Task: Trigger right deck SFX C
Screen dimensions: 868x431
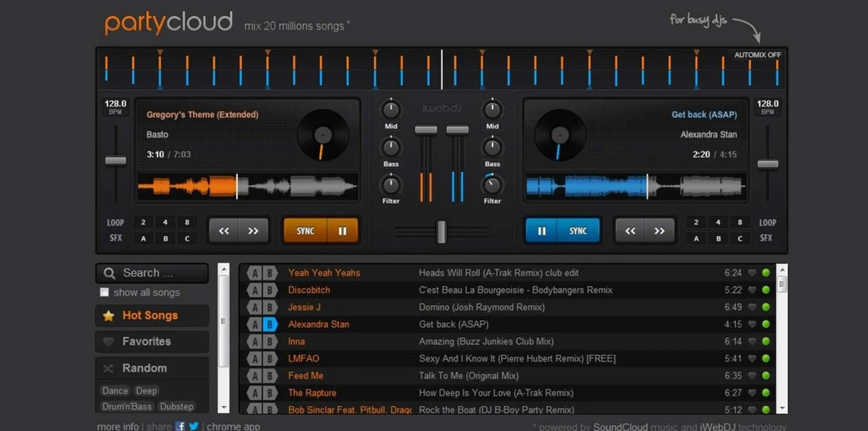Action: pyautogui.click(x=740, y=238)
